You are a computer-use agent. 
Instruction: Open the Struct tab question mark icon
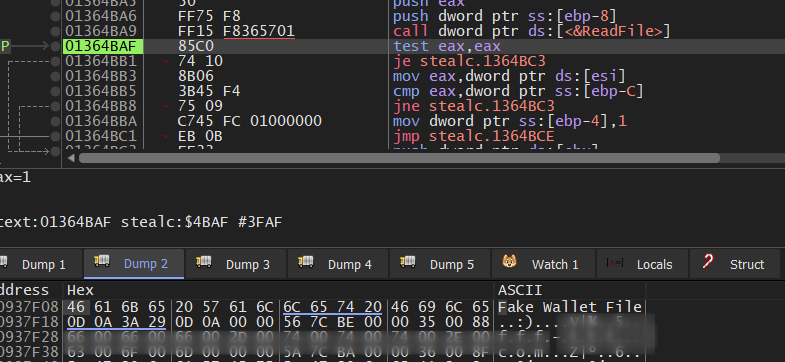click(x=707, y=261)
